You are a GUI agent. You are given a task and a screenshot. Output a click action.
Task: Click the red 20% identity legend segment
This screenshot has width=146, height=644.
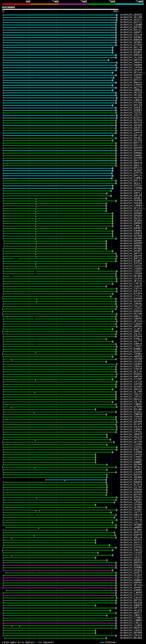[x=16, y=4]
